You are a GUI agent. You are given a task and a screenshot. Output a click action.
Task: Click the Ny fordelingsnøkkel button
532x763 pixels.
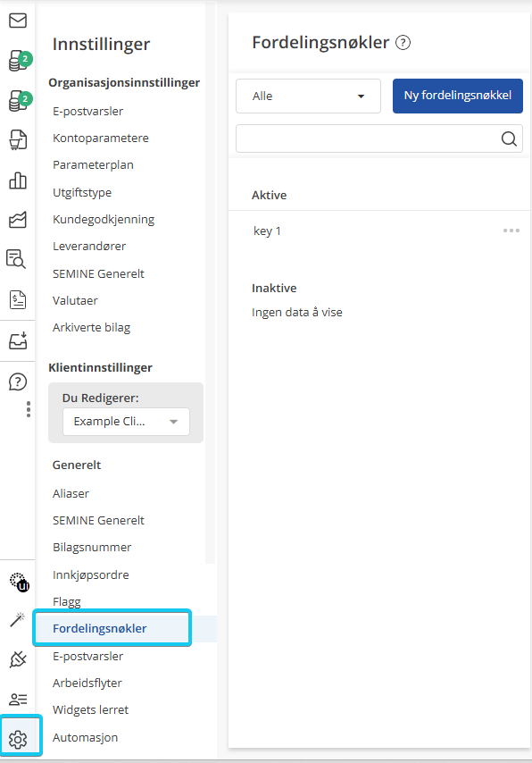point(458,96)
